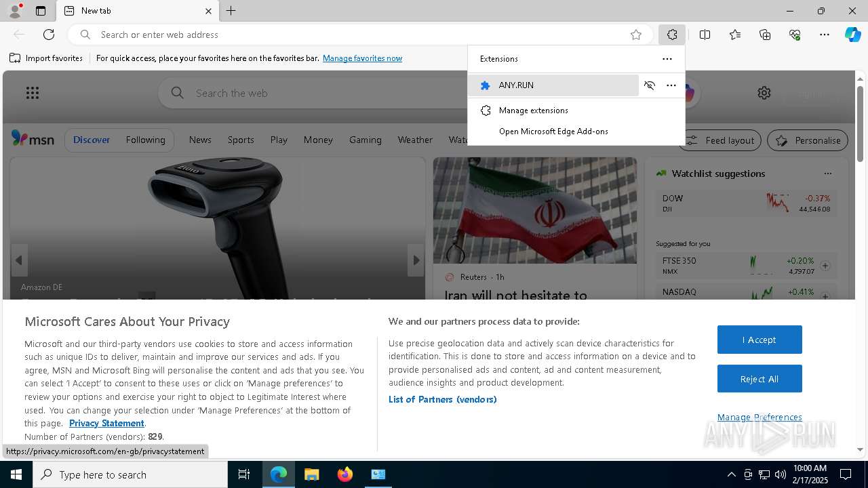Click I Accept cookie button
The width and height of the screenshot is (868, 488).
759,340
